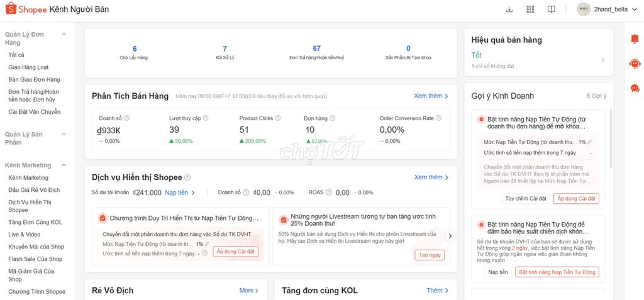Click help icon next to Product Clicks
644x300 pixels.
[x=278, y=118]
